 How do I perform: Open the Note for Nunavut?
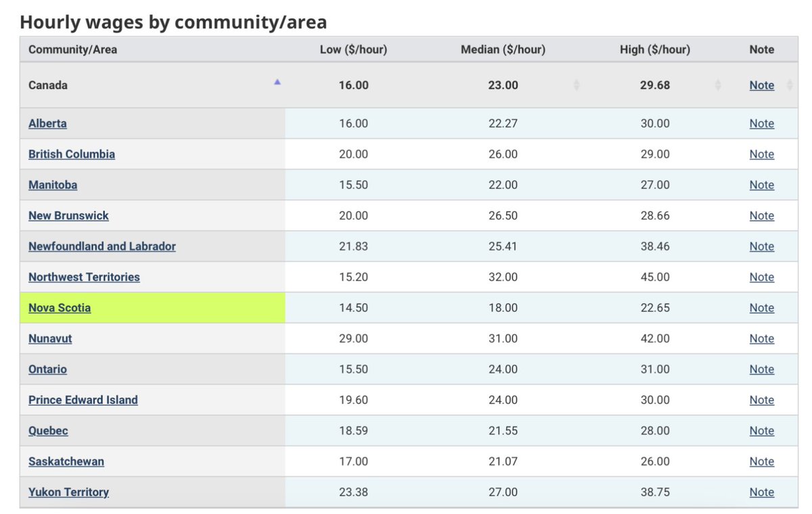click(762, 339)
